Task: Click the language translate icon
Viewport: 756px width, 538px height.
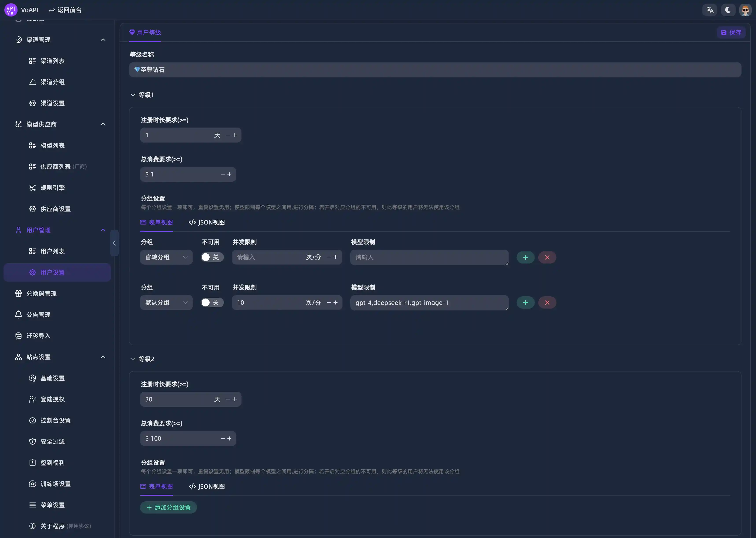Action: (710, 10)
